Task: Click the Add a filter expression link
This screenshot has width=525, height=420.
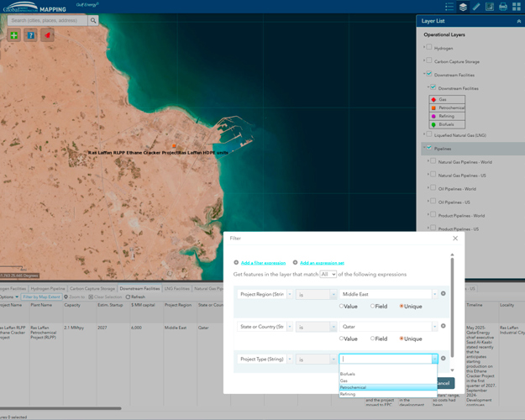Action: pos(263,263)
